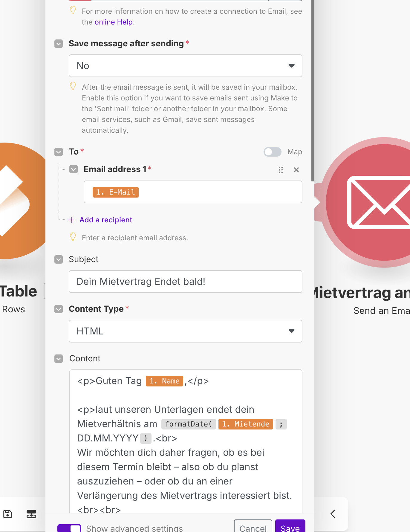Click the collapse arrow chevron at bottom right

click(333, 514)
